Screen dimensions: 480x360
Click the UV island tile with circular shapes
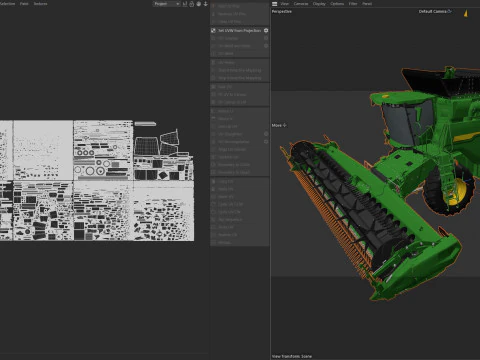click(103, 150)
